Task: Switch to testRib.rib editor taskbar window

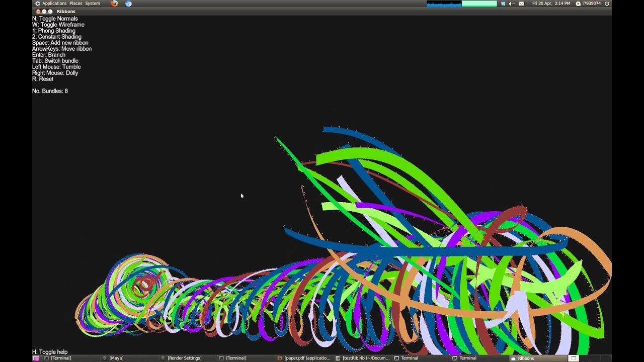Action: pos(363,358)
